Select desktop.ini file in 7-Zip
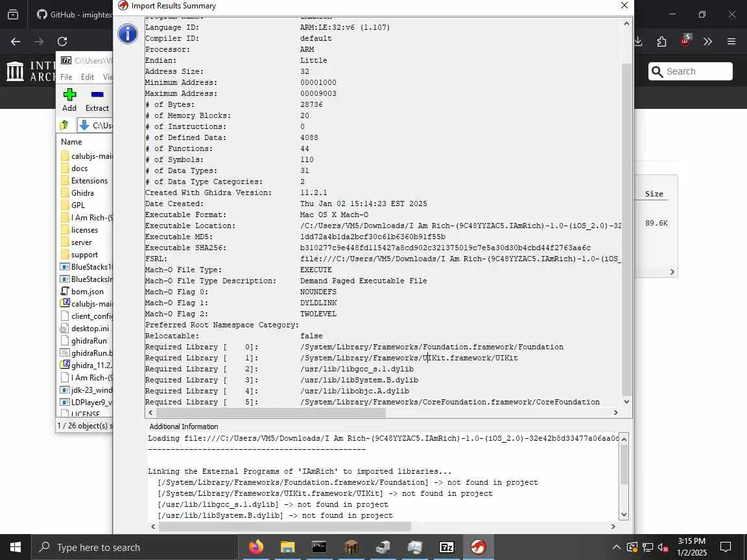 89,329
